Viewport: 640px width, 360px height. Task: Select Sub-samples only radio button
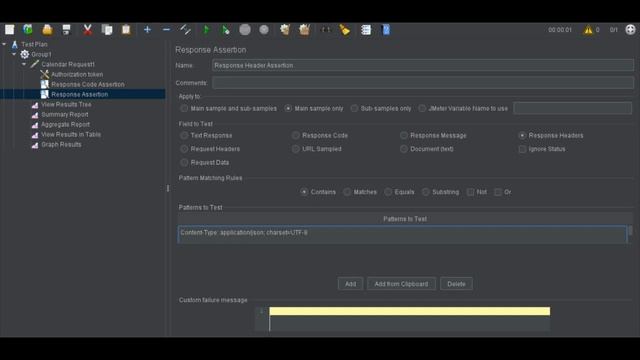[354, 108]
